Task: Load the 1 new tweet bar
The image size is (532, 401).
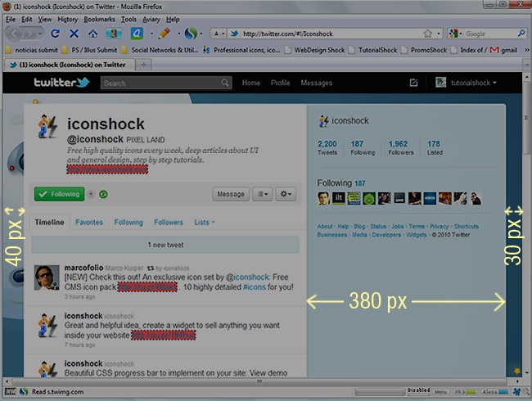Action: click(165, 245)
